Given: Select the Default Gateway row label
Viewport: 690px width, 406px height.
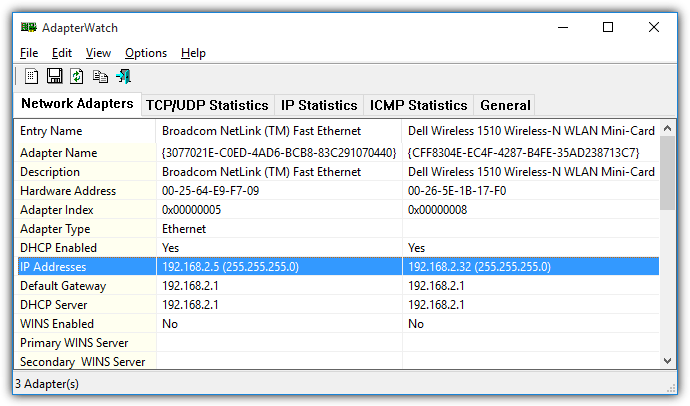Looking at the screenshot, I should pyautogui.click(x=63, y=286).
